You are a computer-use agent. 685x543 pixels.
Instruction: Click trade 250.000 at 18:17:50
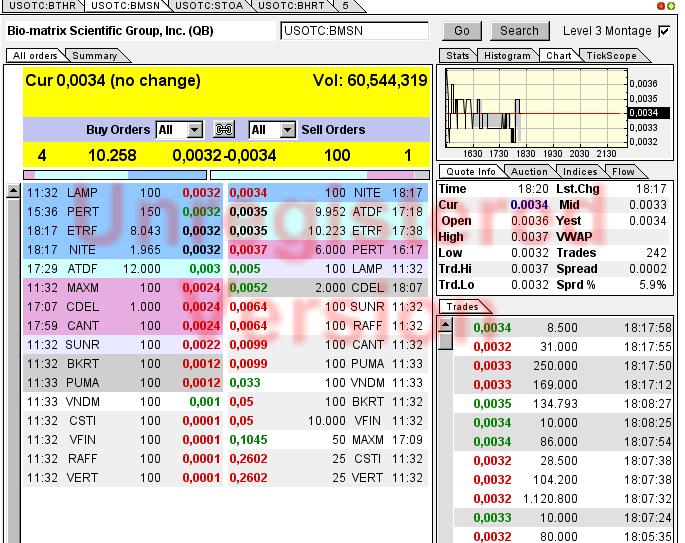(x=563, y=366)
